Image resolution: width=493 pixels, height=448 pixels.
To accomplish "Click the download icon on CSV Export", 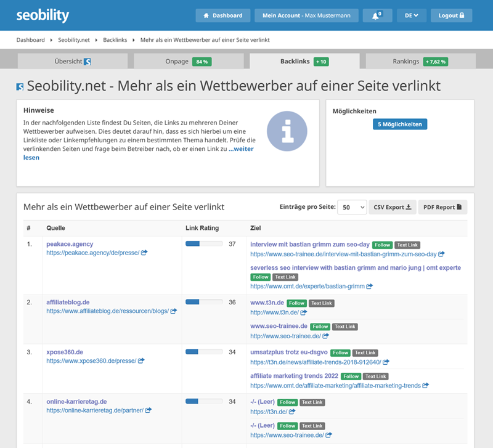I will 408,207.
